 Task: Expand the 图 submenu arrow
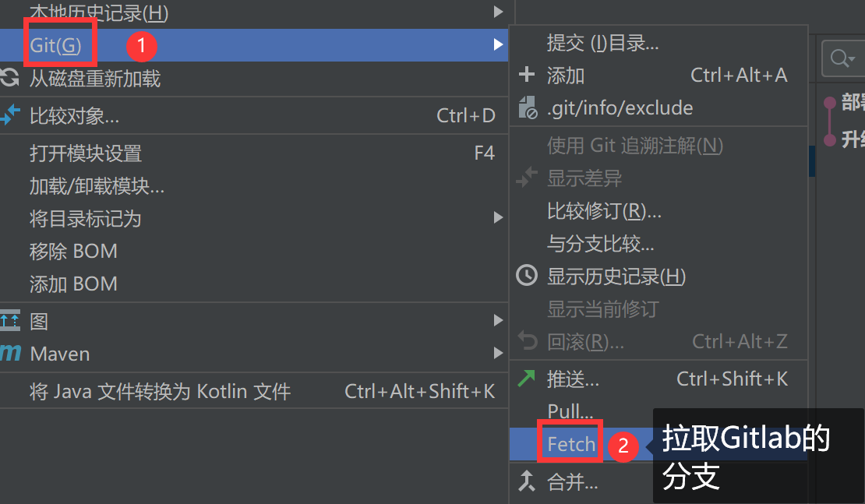click(x=498, y=320)
